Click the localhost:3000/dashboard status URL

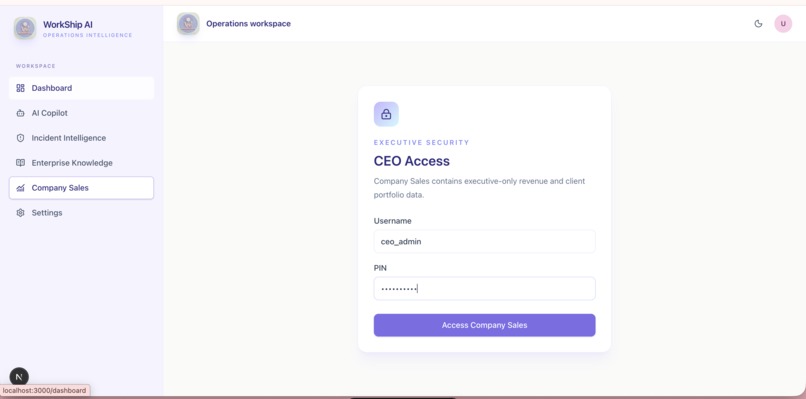click(x=44, y=391)
